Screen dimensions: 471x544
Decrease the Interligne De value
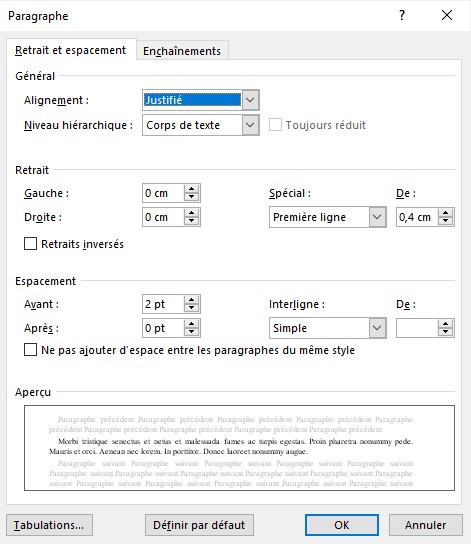pyautogui.click(x=446, y=332)
